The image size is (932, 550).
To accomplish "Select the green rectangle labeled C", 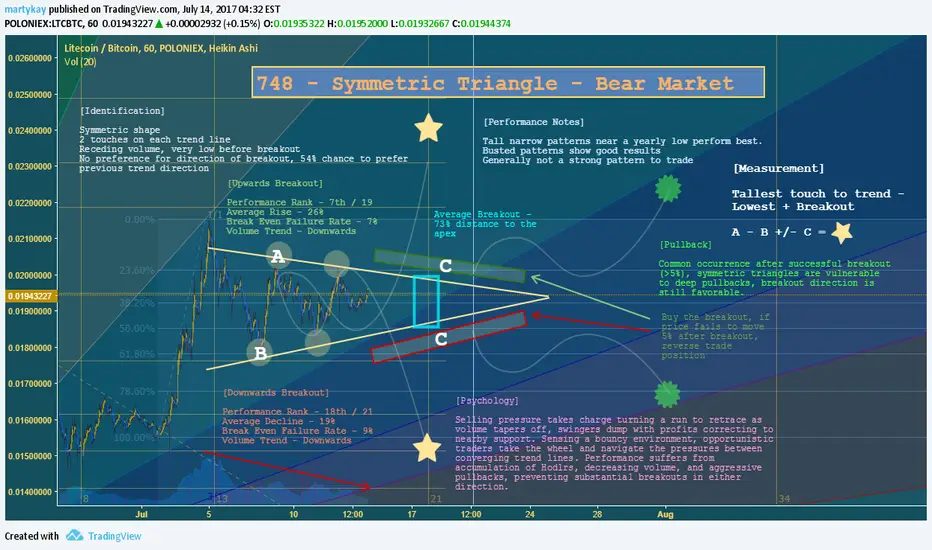I will 449,265.
